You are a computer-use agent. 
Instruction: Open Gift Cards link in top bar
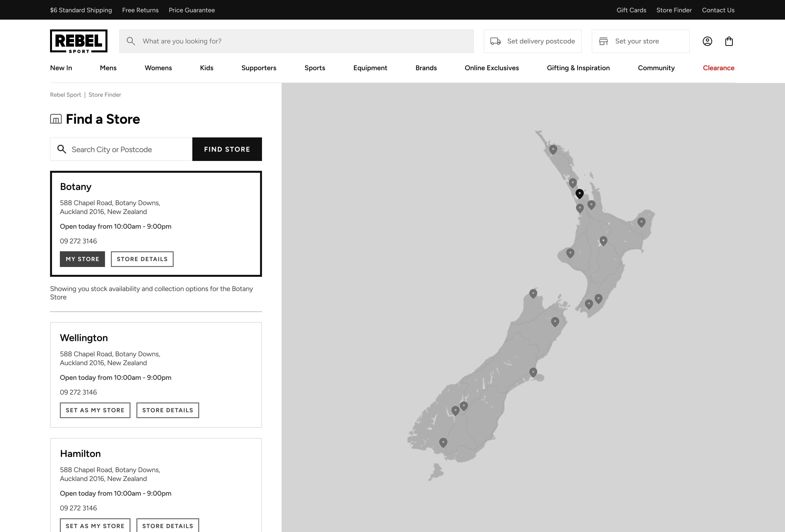tap(631, 10)
